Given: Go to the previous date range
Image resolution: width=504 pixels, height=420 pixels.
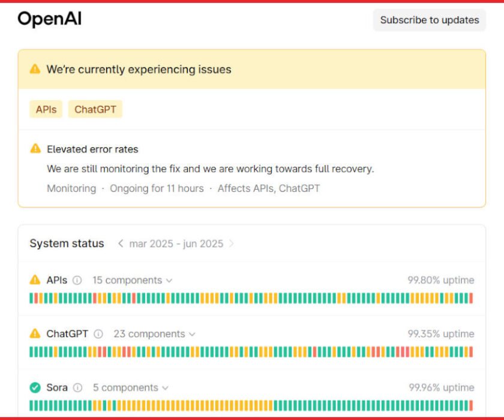Looking at the screenshot, I should click(121, 244).
